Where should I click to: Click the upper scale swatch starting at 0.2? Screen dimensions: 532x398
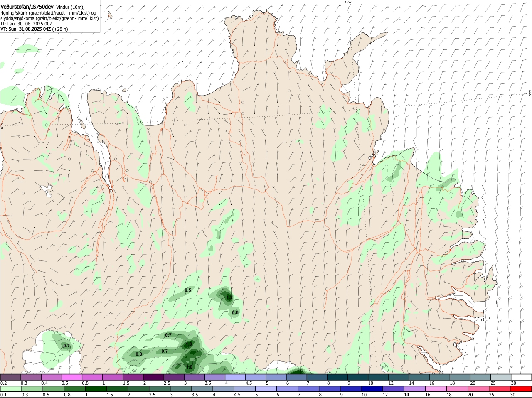pyautogui.click(x=10, y=377)
